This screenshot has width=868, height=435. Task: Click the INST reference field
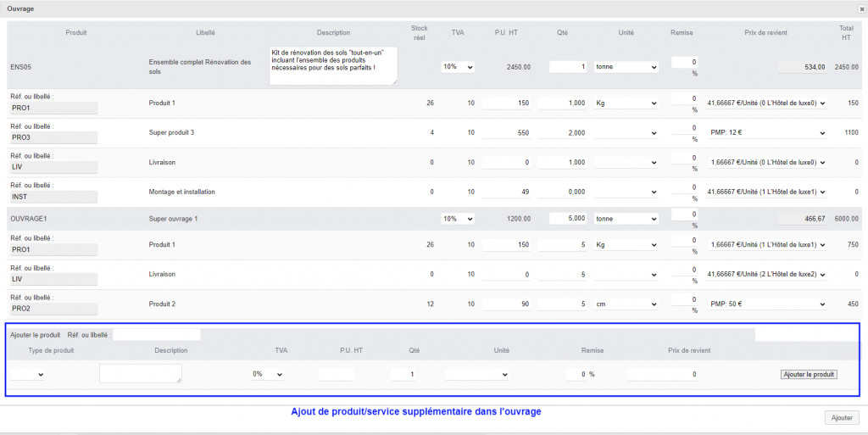(53, 197)
